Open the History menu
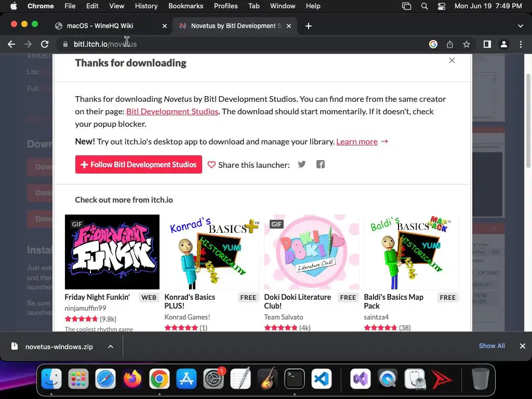Screen dimensions: 532x399 pyautogui.click(x=146, y=6)
